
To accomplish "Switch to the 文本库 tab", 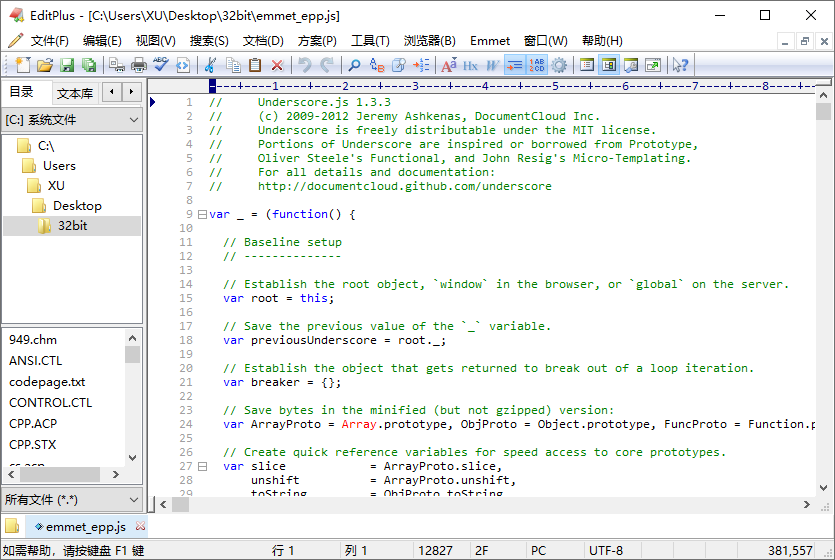I will 75,94.
